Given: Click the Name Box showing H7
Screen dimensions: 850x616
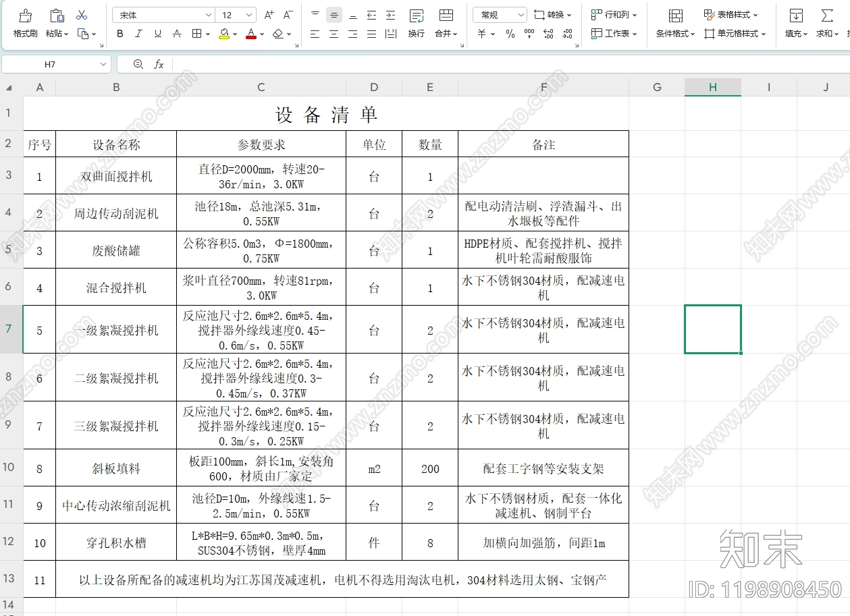Looking at the screenshot, I should coord(56,64).
